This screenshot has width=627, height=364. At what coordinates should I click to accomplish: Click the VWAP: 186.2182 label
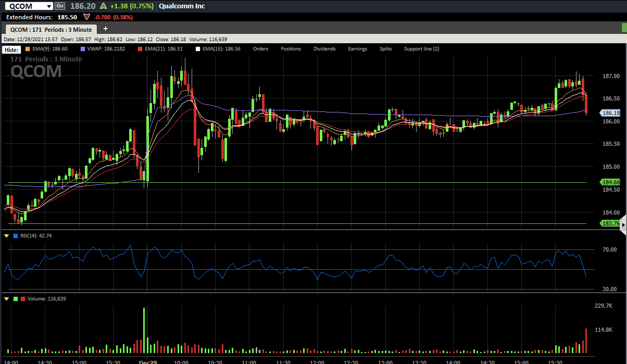tap(106, 49)
